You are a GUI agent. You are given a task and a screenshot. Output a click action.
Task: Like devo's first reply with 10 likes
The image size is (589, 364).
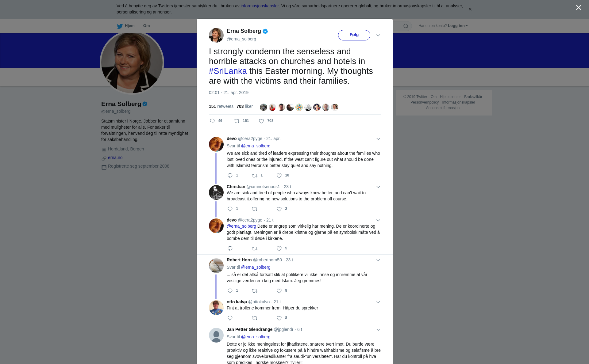279,176
